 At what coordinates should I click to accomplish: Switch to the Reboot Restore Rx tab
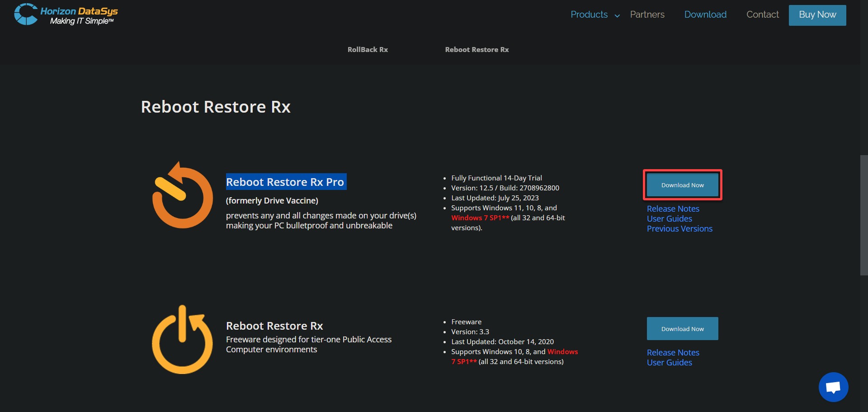pos(477,50)
